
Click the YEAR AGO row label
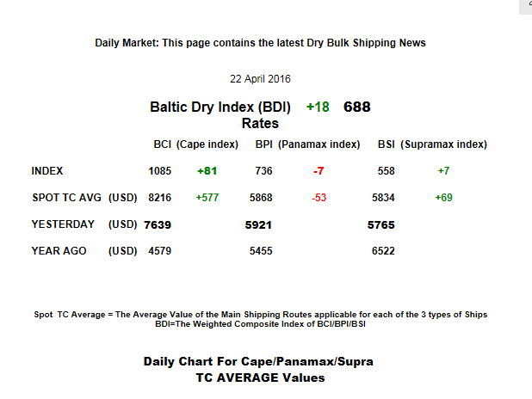(59, 251)
